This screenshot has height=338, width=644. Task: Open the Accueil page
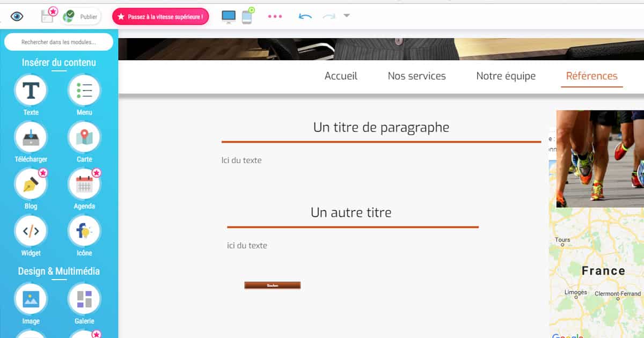341,76
